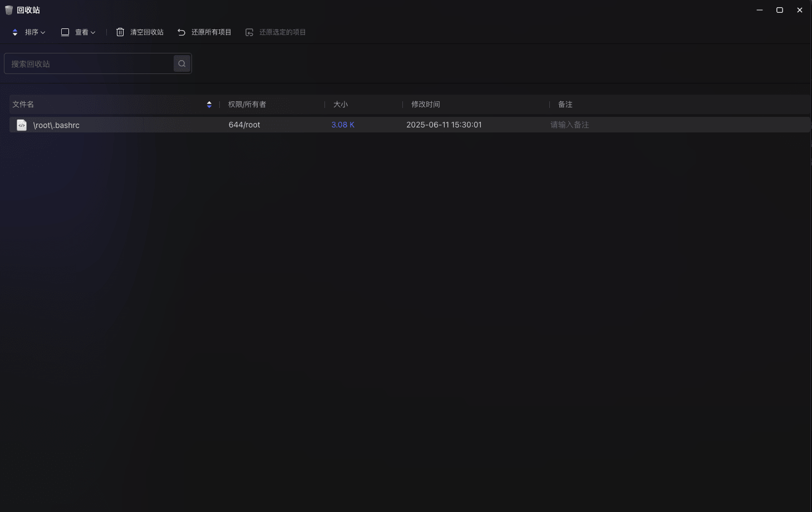Click the sort arrows icon in toolbar
The width and height of the screenshot is (812, 512).
pyautogui.click(x=15, y=32)
